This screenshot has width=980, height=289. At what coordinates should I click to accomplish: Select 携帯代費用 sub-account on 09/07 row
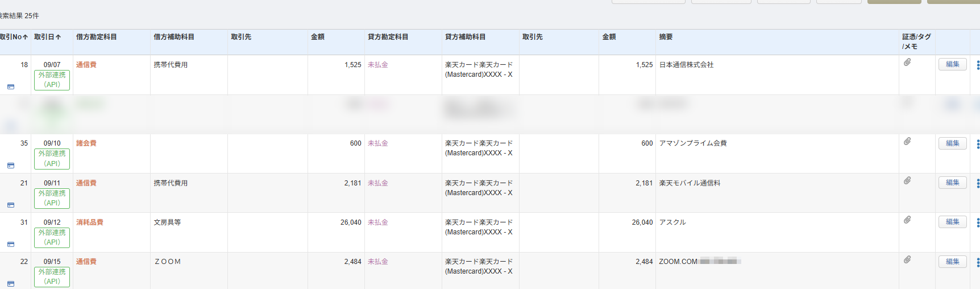point(171,65)
